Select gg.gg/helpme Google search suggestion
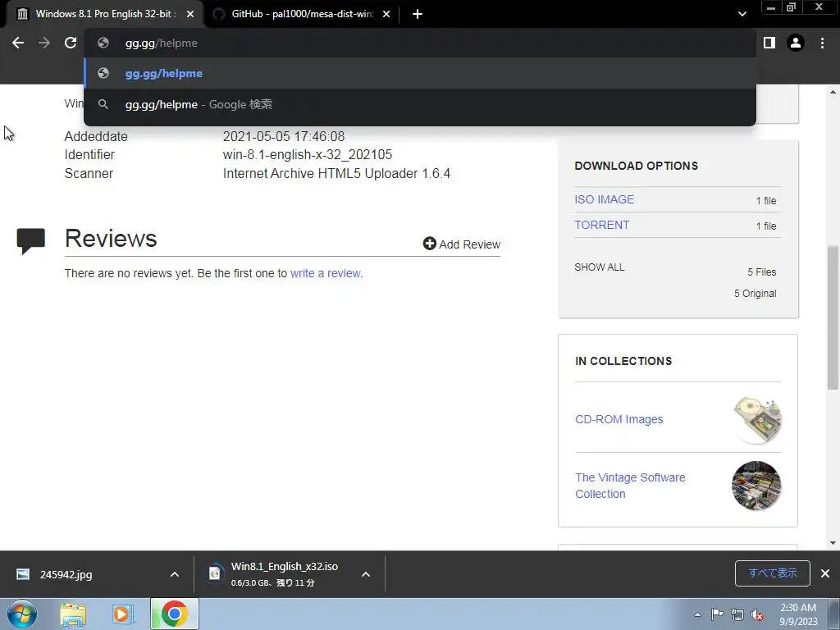 coord(419,104)
